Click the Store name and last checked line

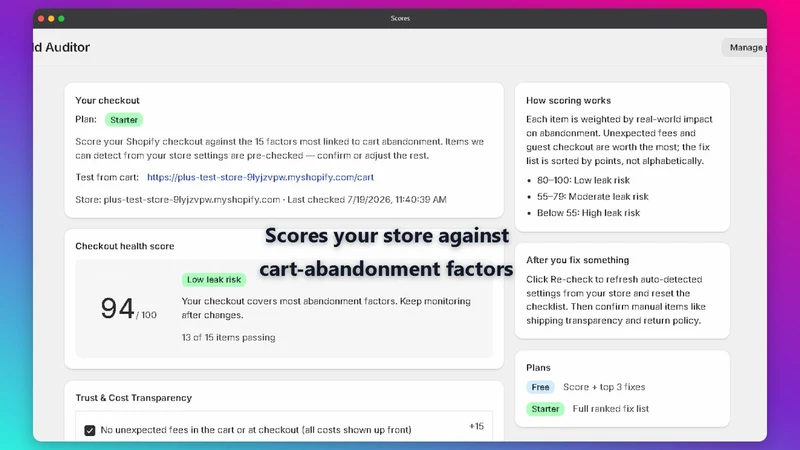[x=261, y=199]
